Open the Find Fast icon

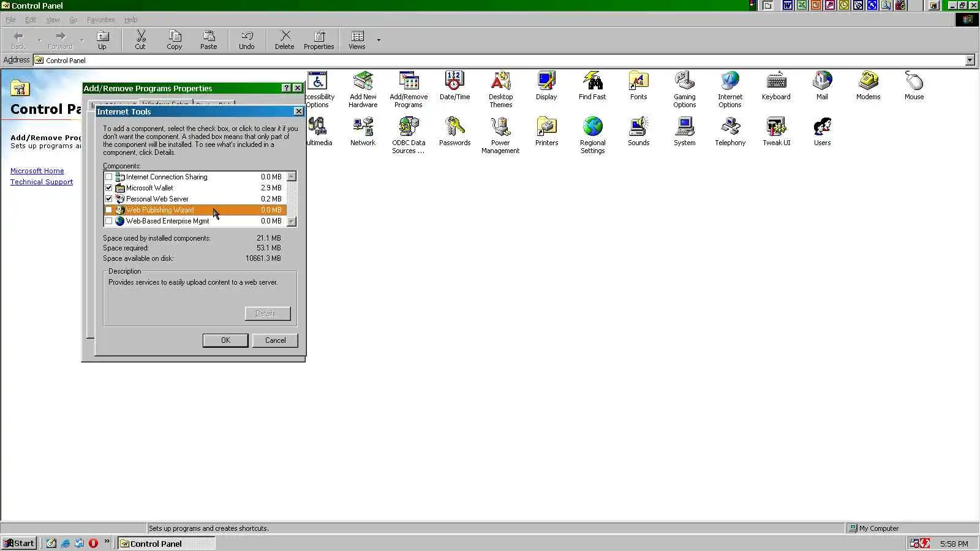[592, 86]
